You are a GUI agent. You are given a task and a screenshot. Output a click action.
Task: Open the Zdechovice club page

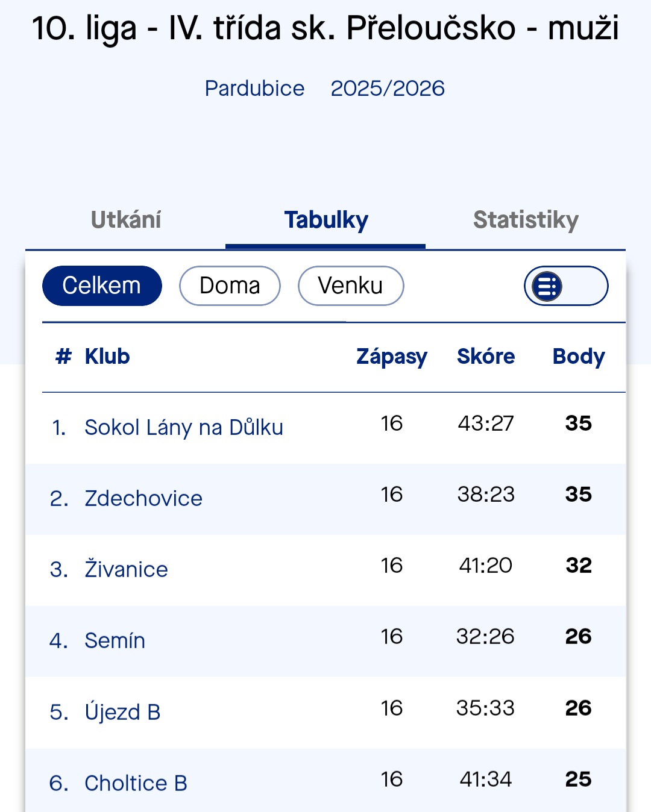pos(143,498)
